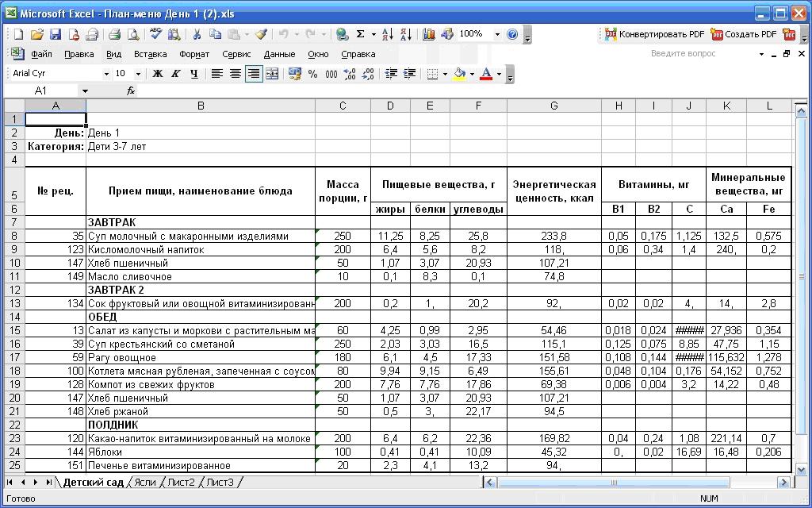Center align the text
Viewport: 812px width, 508px height.
tap(235, 74)
